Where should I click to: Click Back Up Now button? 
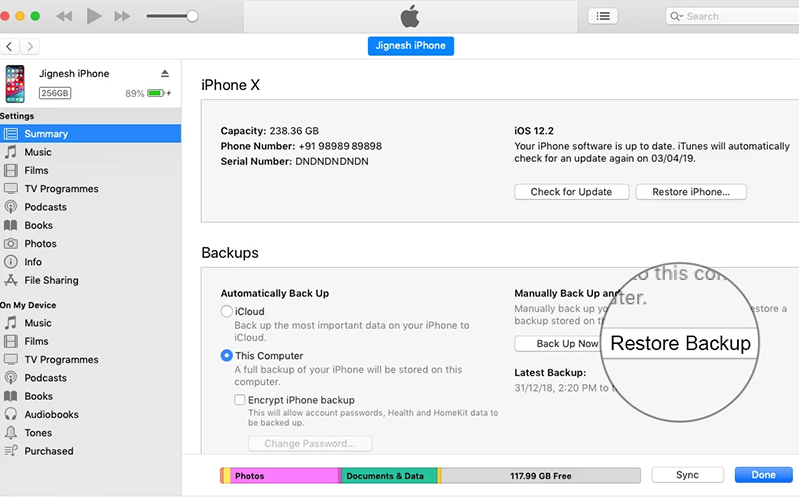[558, 344]
